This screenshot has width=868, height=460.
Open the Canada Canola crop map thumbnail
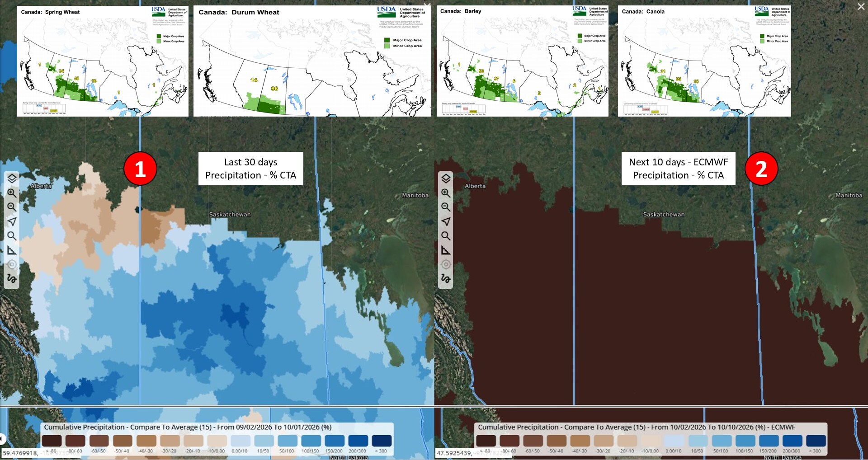point(704,61)
